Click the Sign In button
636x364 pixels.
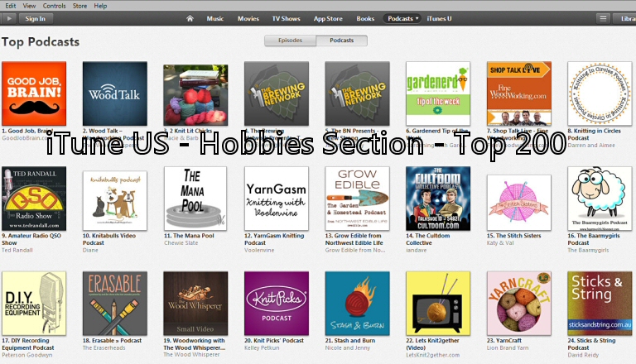point(35,18)
